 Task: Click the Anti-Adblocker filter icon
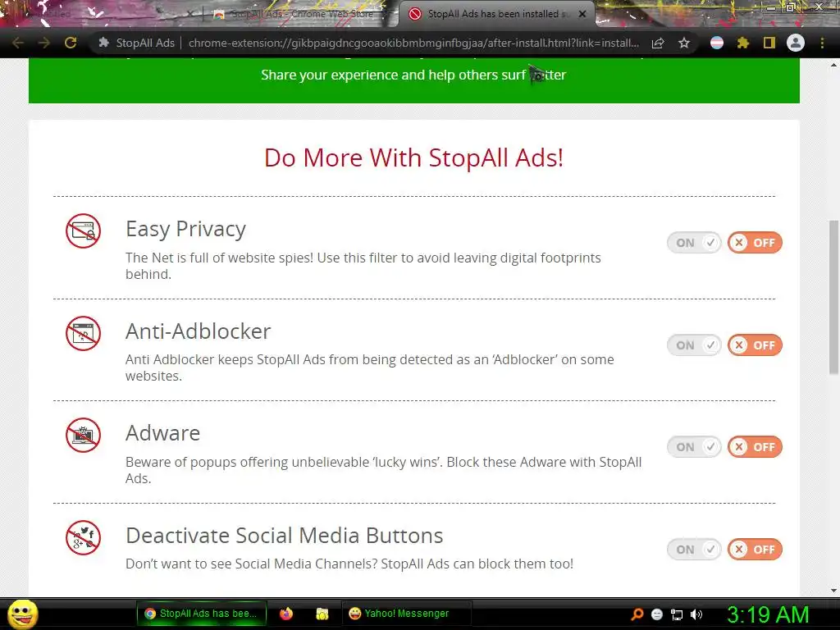(83, 333)
